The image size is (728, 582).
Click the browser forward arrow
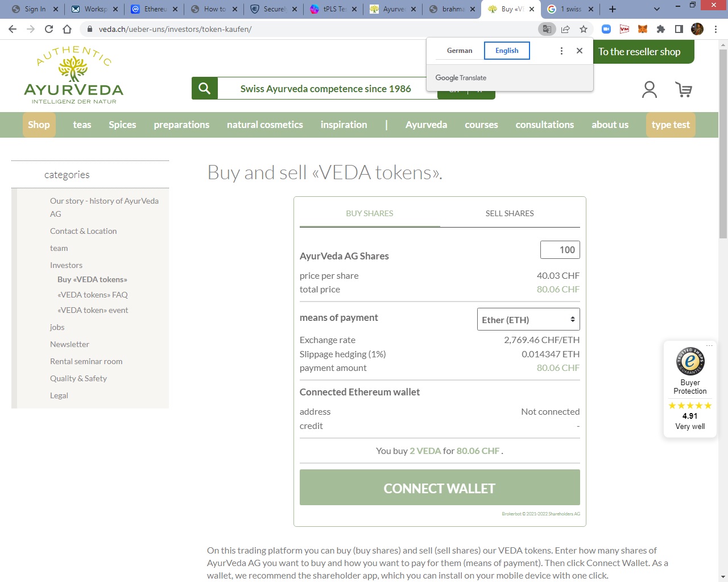(x=31, y=29)
